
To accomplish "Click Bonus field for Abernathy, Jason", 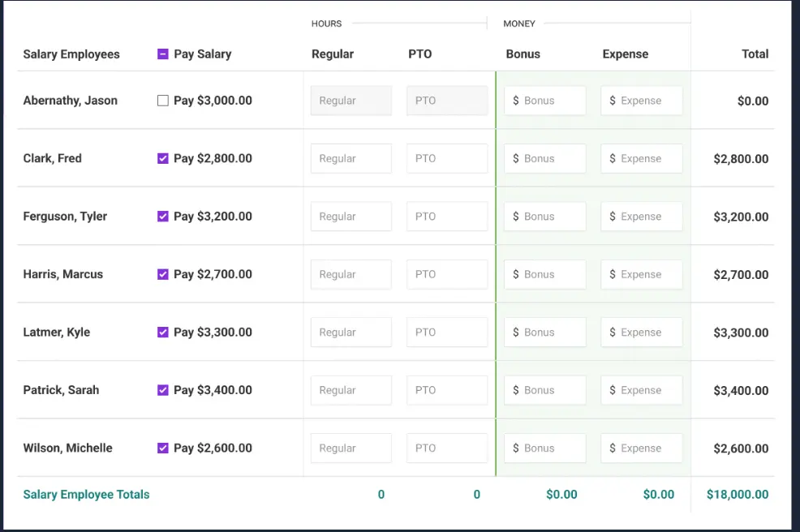I will coord(545,101).
